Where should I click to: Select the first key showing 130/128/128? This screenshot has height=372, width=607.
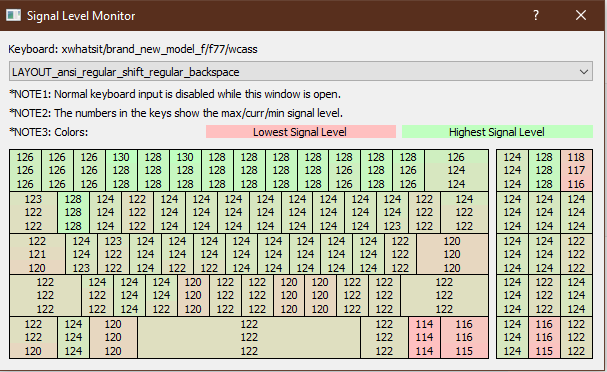click(x=121, y=170)
